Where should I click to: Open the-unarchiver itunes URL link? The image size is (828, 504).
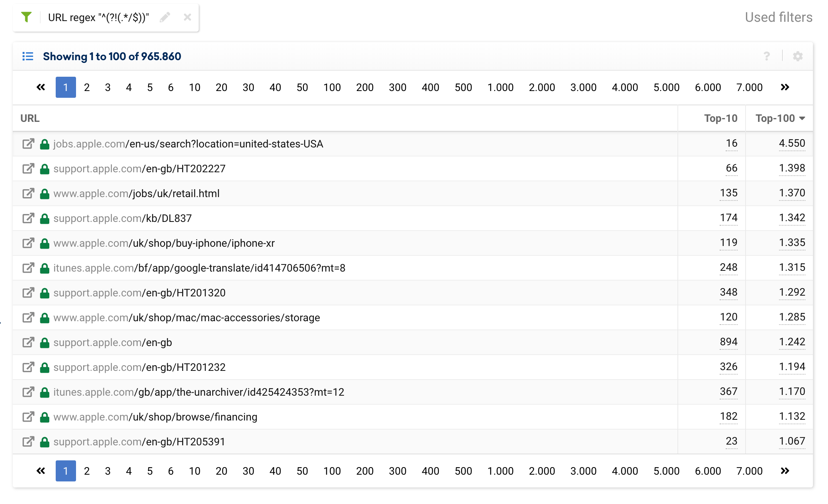(199, 392)
